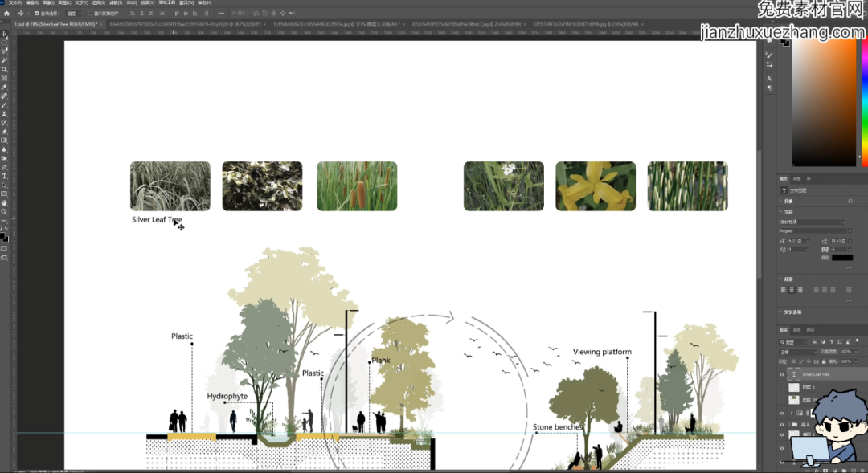Click the align top edges icon in options bar
This screenshot has width=868, height=473.
(177, 14)
